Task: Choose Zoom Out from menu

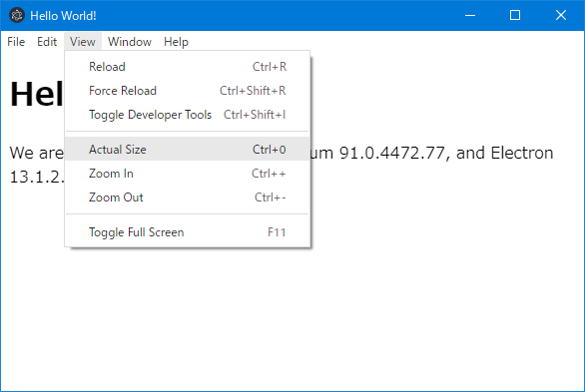Action: (188, 197)
